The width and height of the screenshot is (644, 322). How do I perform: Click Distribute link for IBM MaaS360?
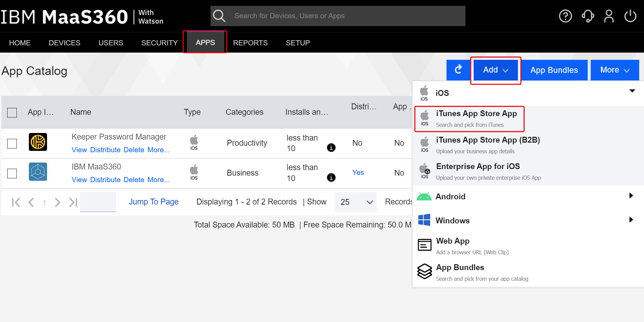(x=105, y=180)
